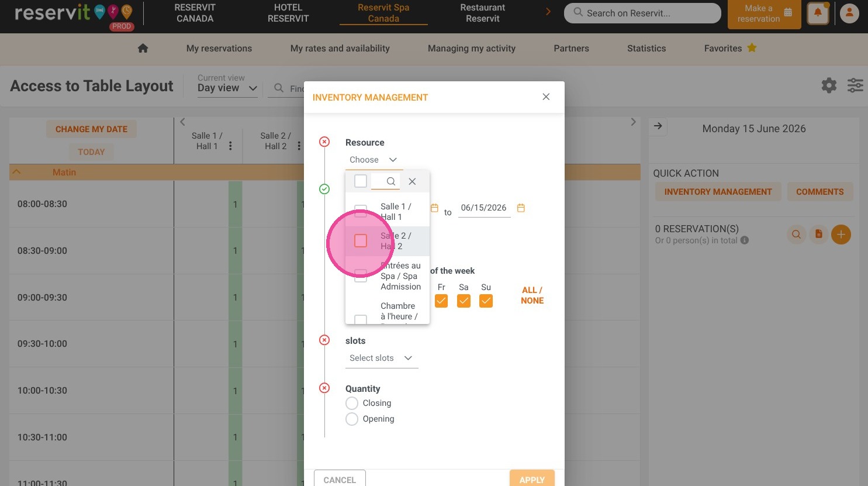Cancel the inventory management dialog
The height and width of the screenshot is (486, 868).
(x=340, y=479)
